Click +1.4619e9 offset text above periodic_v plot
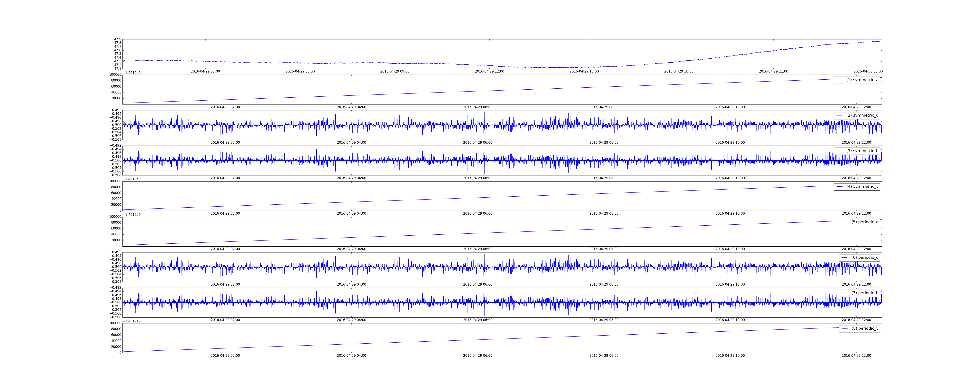Image resolution: width=980 pixels, height=392 pixels. click(132, 321)
